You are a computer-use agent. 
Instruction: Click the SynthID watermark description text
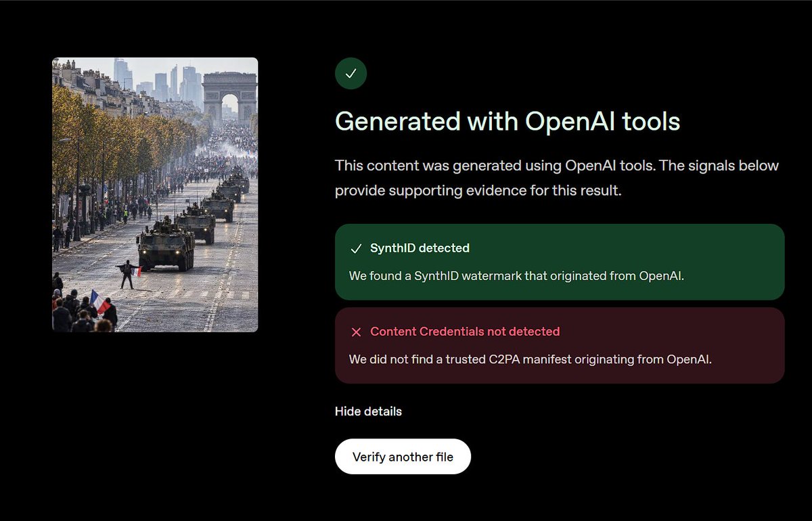pyautogui.click(x=516, y=276)
